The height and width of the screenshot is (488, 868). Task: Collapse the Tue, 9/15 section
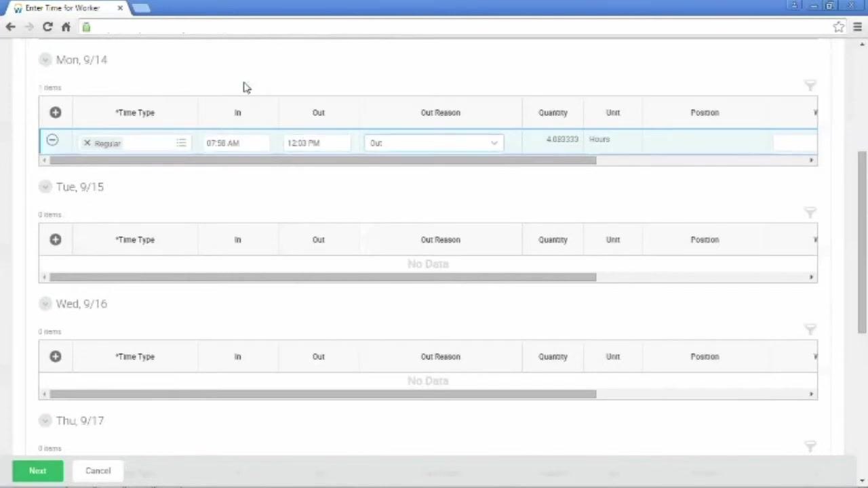45,186
